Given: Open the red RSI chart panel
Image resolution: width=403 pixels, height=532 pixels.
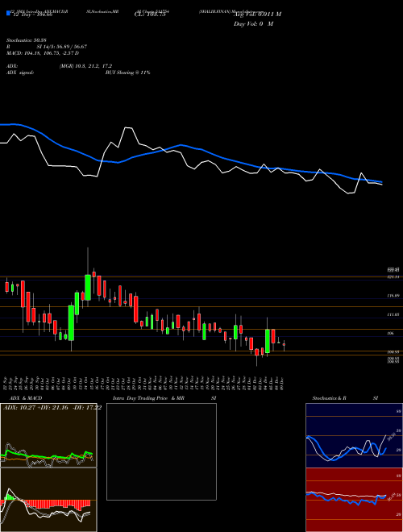Looking at the screenshot, I should click(x=354, y=500).
